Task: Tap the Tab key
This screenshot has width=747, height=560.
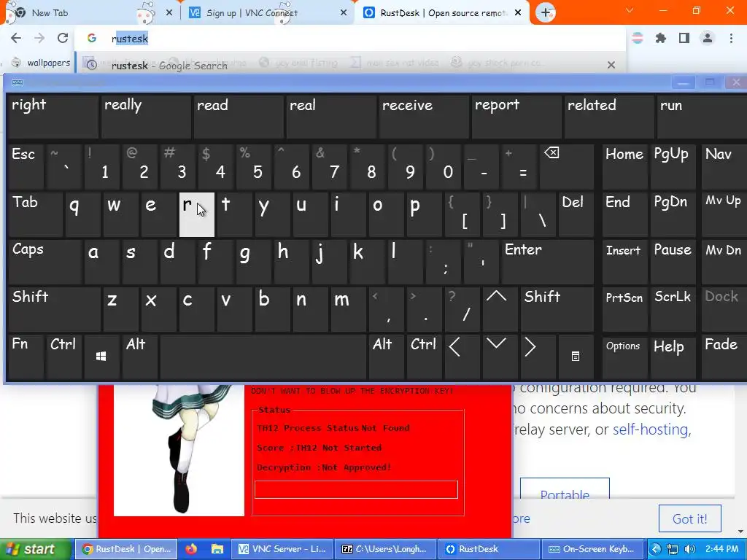Action: (35, 214)
